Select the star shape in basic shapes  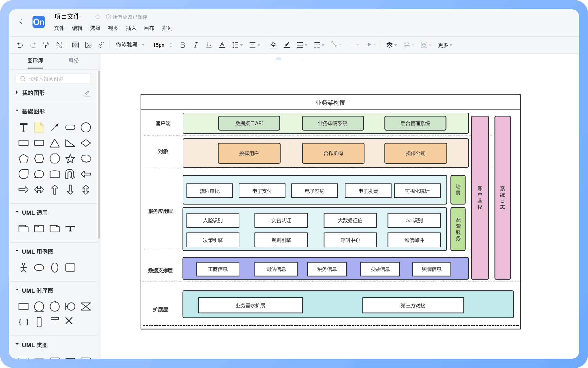click(70, 159)
